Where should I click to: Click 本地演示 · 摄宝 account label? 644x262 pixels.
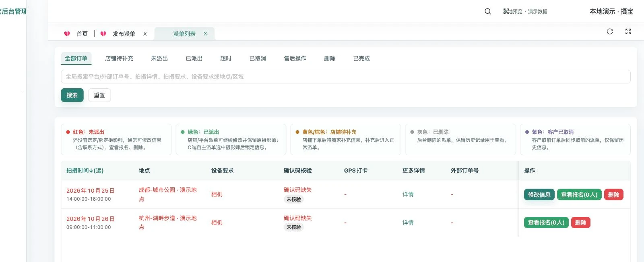point(611,11)
